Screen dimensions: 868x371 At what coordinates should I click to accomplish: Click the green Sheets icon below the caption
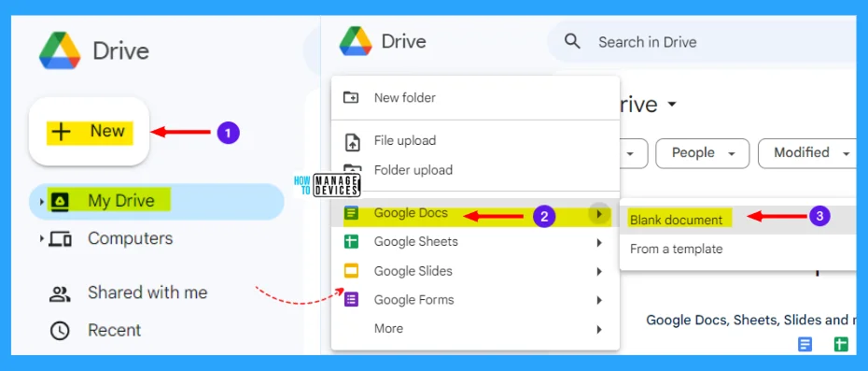(842, 345)
